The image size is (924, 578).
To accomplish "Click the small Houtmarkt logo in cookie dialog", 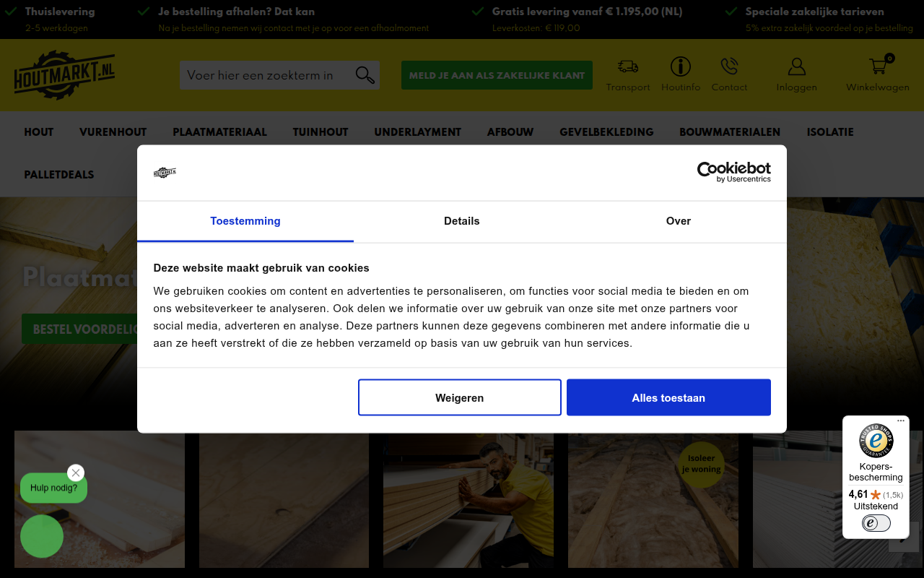I will [165, 172].
